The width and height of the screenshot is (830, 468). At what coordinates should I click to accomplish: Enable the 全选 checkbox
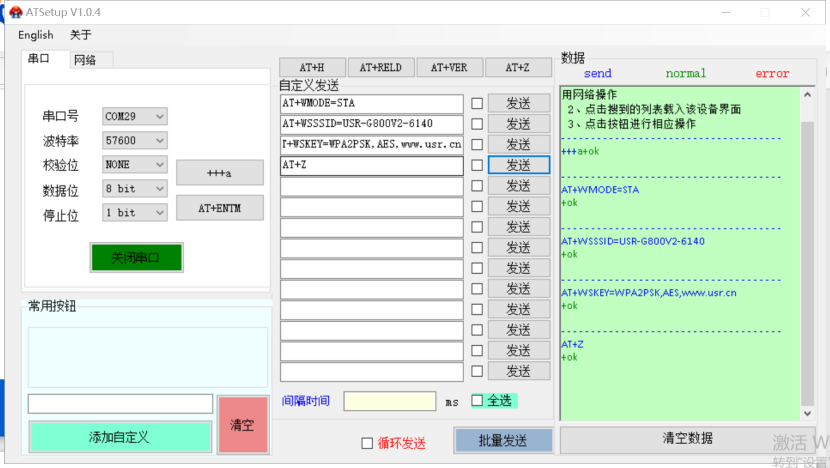tap(477, 400)
